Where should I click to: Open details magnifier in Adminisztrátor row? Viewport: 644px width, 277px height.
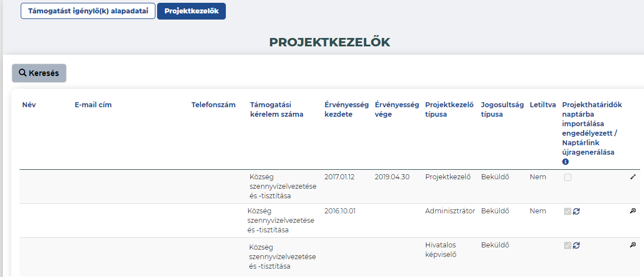(x=633, y=211)
